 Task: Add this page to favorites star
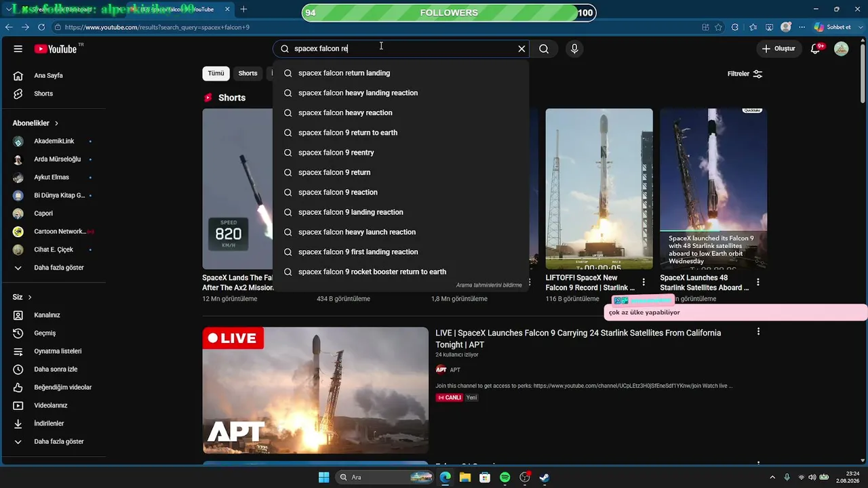pos(719,27)
